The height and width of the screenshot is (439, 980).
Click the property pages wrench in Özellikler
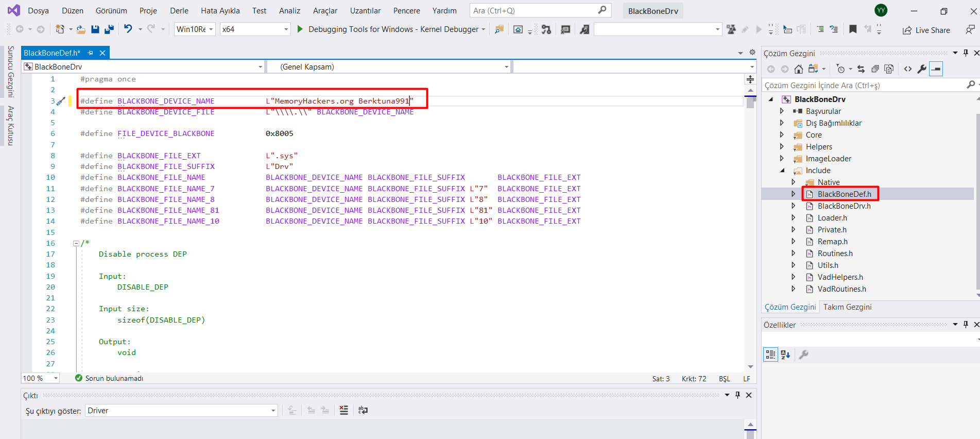coord(803,354)
